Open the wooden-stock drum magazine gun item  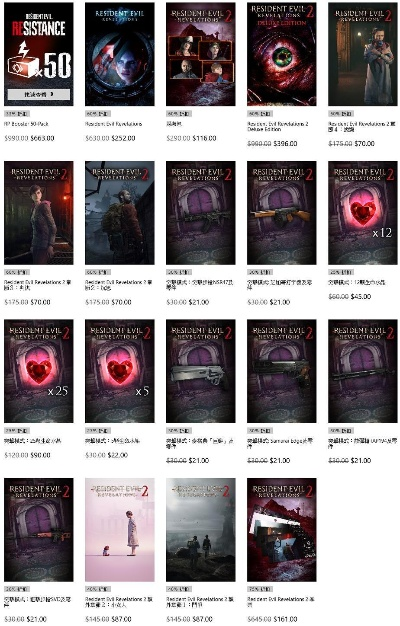coord(282,213)
